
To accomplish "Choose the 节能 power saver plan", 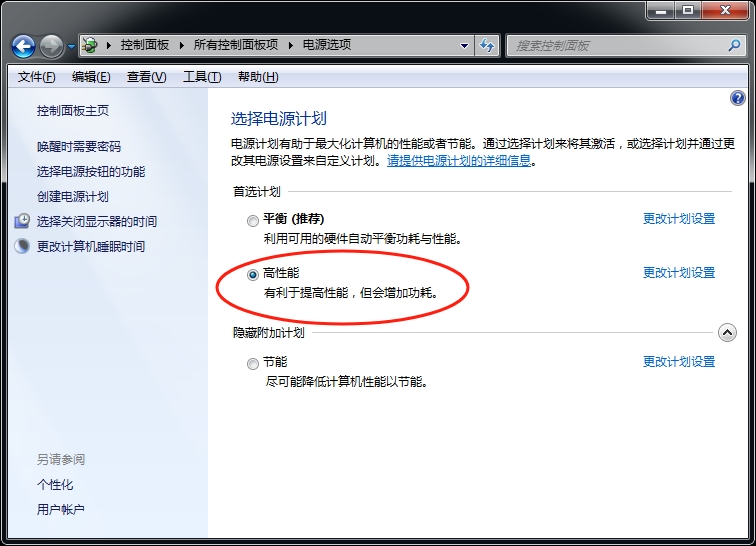I will [253, 363].
